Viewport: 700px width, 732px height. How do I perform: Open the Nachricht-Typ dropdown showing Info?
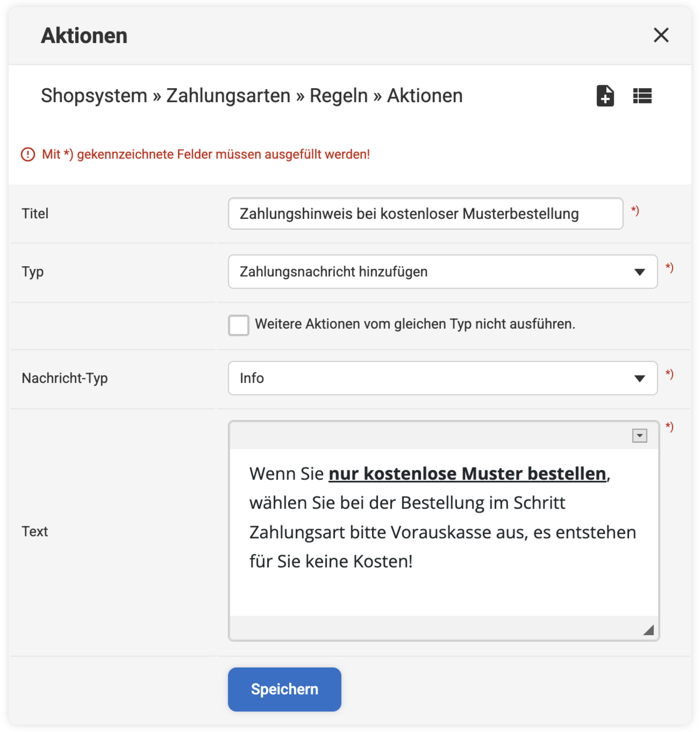(443, 378)
